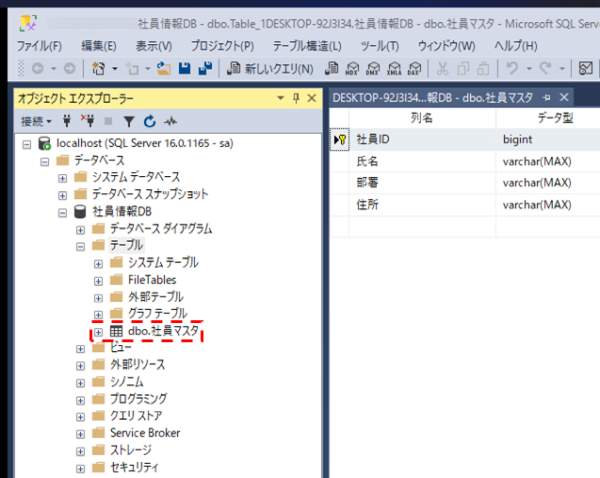Open the 接続 (Connect) dropdown
The width and height of the screenshot is (600, 478).
[39, 121]
